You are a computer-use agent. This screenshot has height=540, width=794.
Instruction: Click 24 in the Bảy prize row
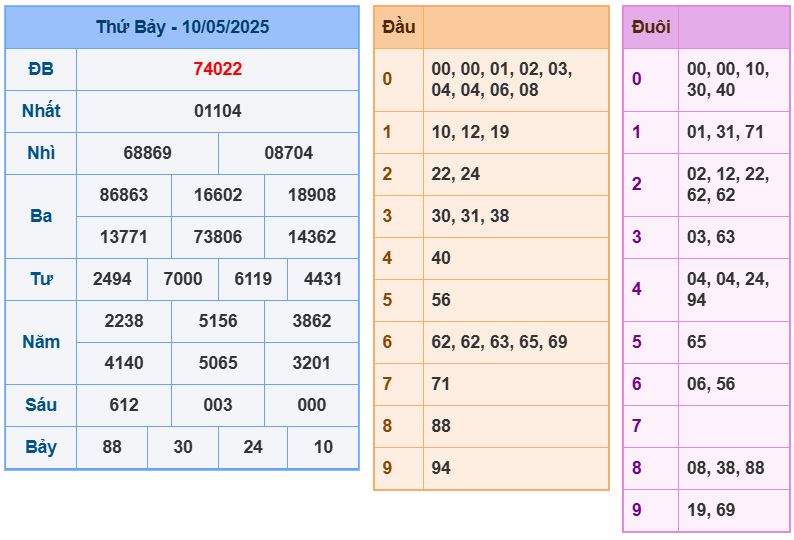[253, 447]
